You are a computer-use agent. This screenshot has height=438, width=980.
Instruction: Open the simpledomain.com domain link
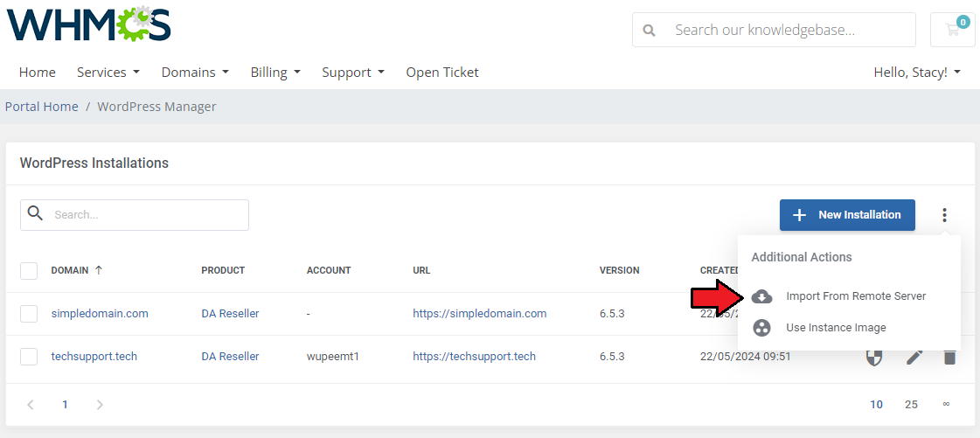(x=100, y=314)
